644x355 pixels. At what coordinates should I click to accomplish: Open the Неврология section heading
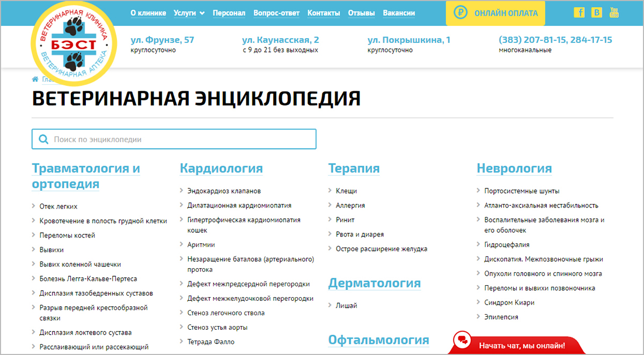click(514, 168)
